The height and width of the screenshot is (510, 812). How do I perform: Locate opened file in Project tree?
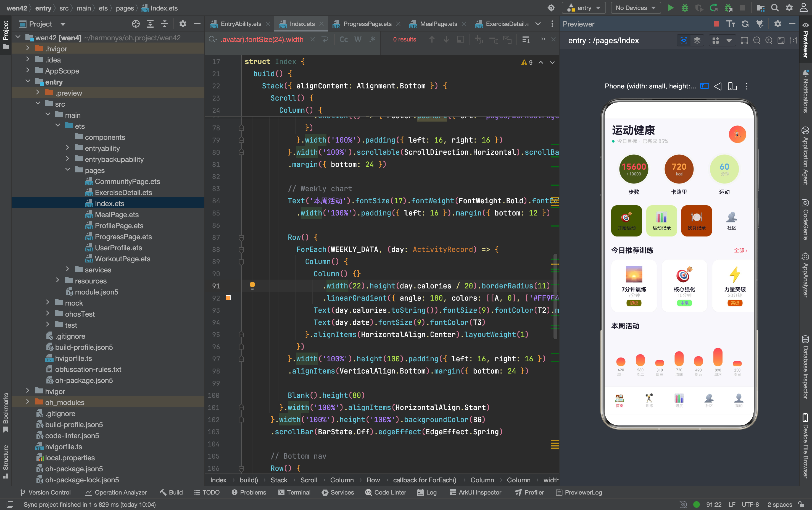tap(136, 24)
